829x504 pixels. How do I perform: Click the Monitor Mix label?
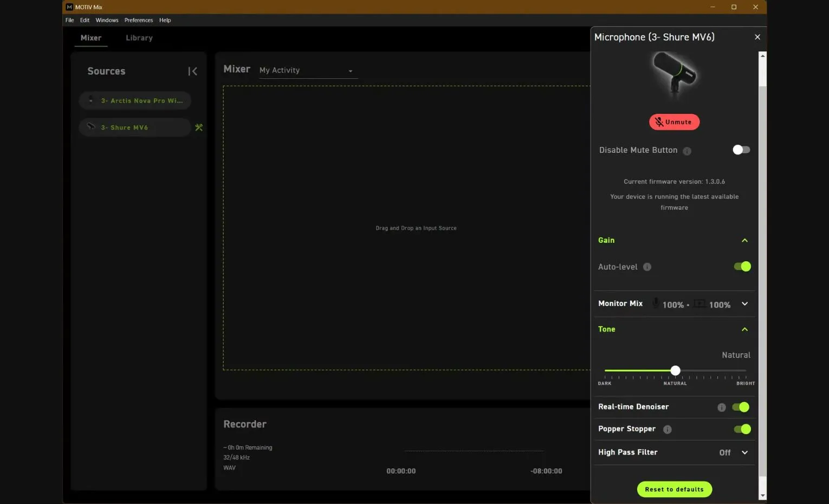tap(620, 303)
